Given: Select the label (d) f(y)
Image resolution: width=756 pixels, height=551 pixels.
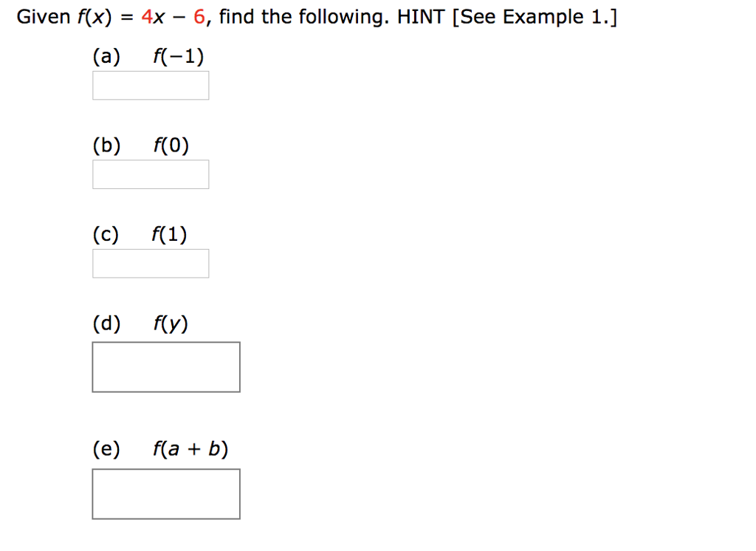Looking at the screenshot, I should [x=139, y=322].
